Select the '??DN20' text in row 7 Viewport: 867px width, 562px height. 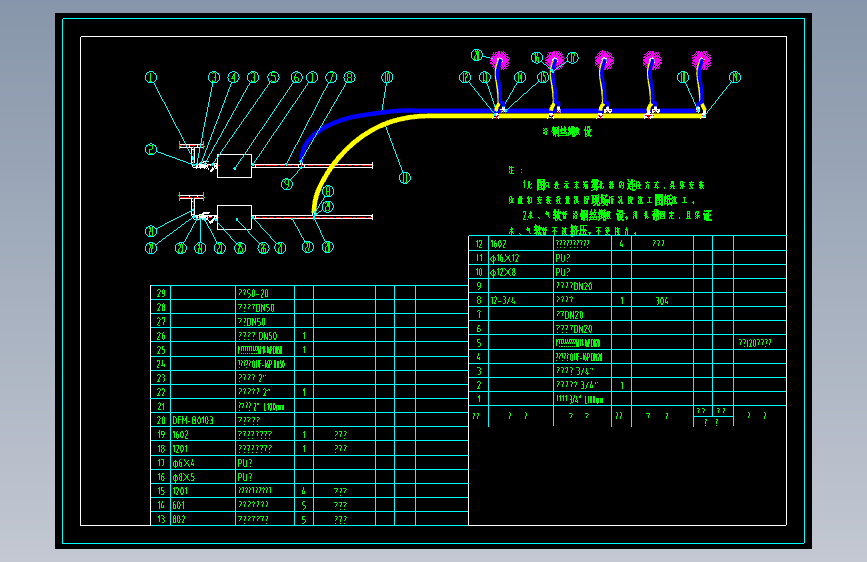click(570, 315)
